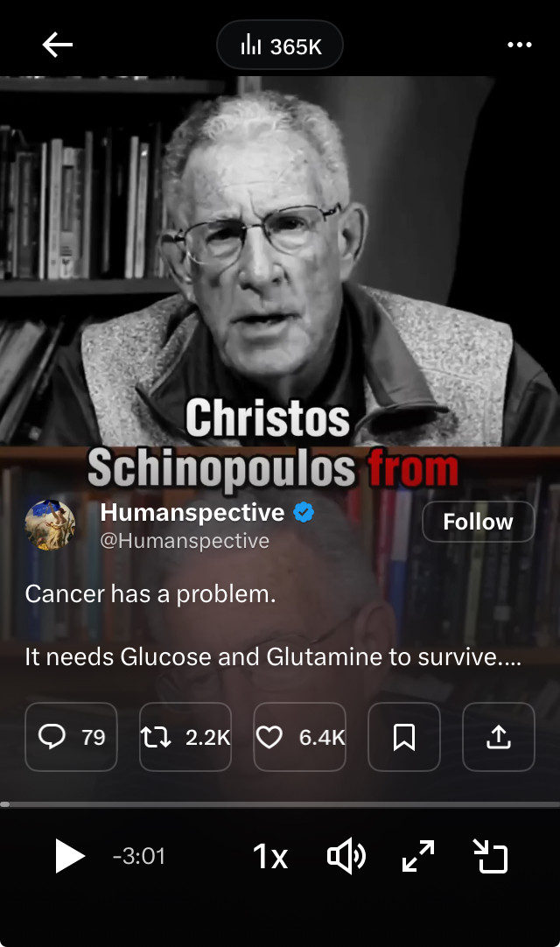Repost this video with 2.2K reposts
The height and width of the screenshot is (947, 560).
pyautogui.click(x=185, y=737)
